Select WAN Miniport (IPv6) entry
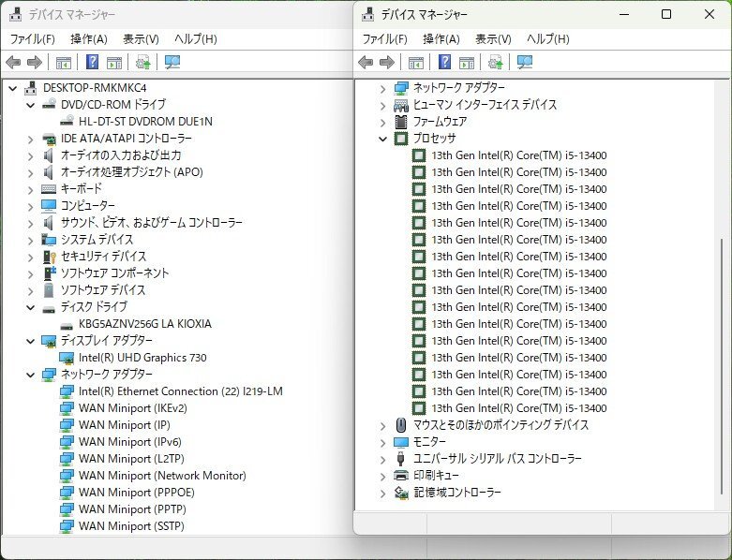 click(x=129, y=442)
